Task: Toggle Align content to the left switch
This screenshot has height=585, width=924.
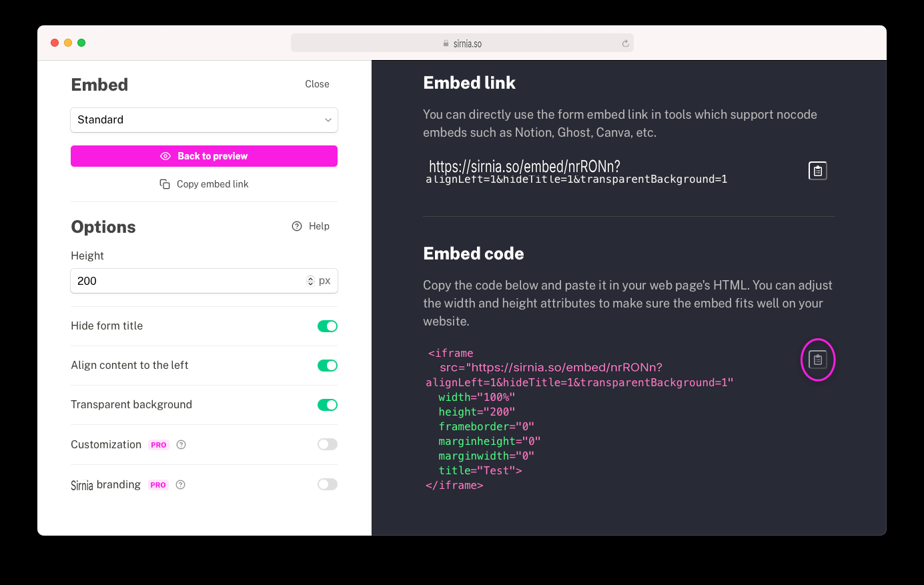Action: (x=328, y=366)
